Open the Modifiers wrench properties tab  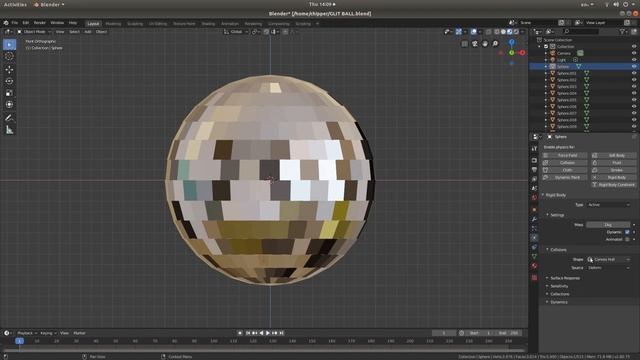pyautogui.click(x=534, y=219)
